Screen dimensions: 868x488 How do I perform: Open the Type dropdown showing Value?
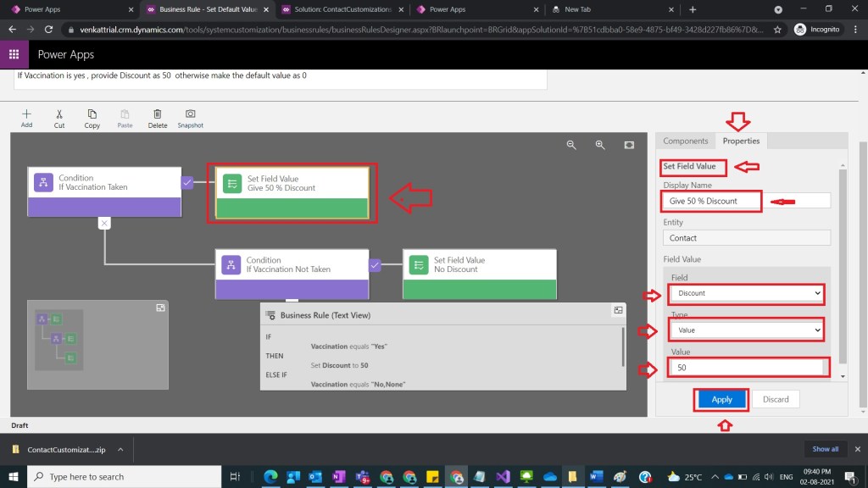pyautogui.click(x=745, y=330)
